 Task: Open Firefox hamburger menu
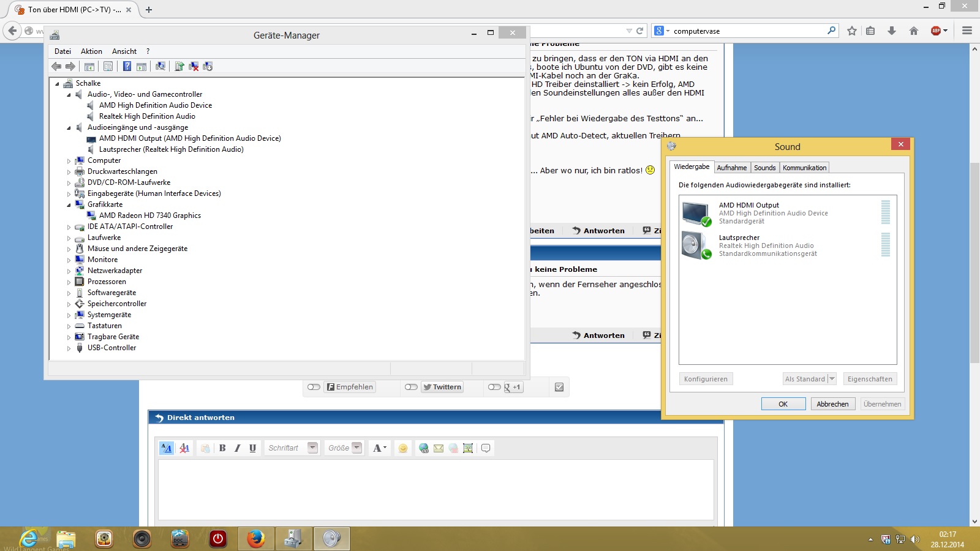967,31
